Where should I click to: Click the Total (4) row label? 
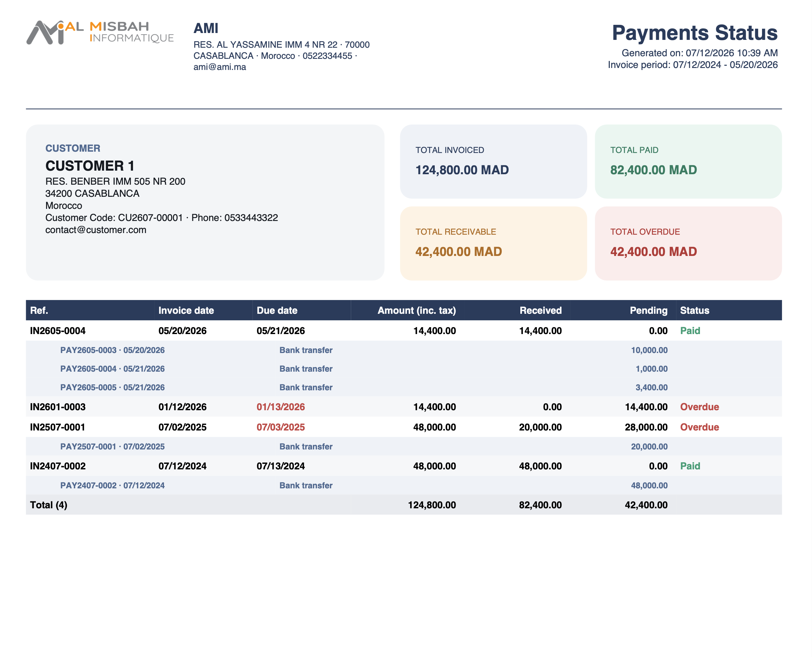pos(49,505)
